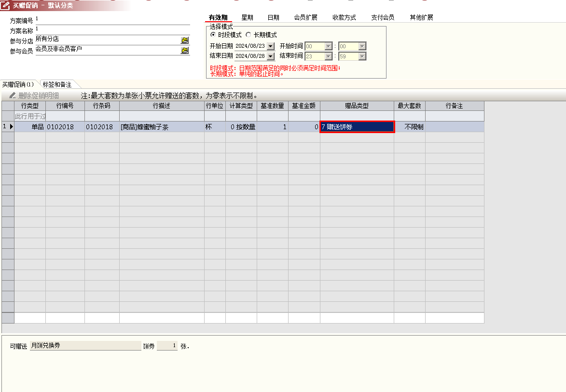Viewport: 566px width, 392px height.
Task: Click the 单品 cell in row 1
Action: [30, 127]
